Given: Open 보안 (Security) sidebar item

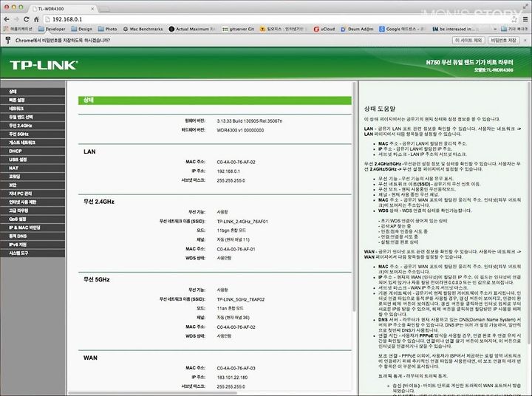Looking at the screenshot, I should [x=33, y=185].
